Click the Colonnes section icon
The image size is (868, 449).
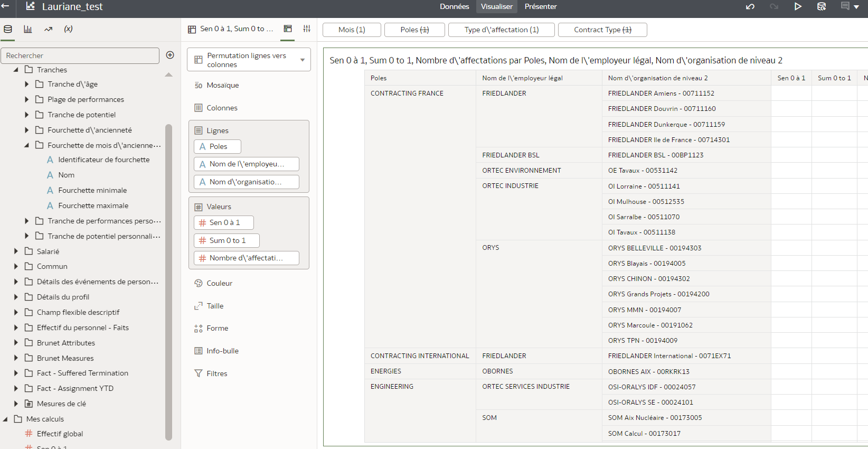pyautogui.click(x=199, y=108)
